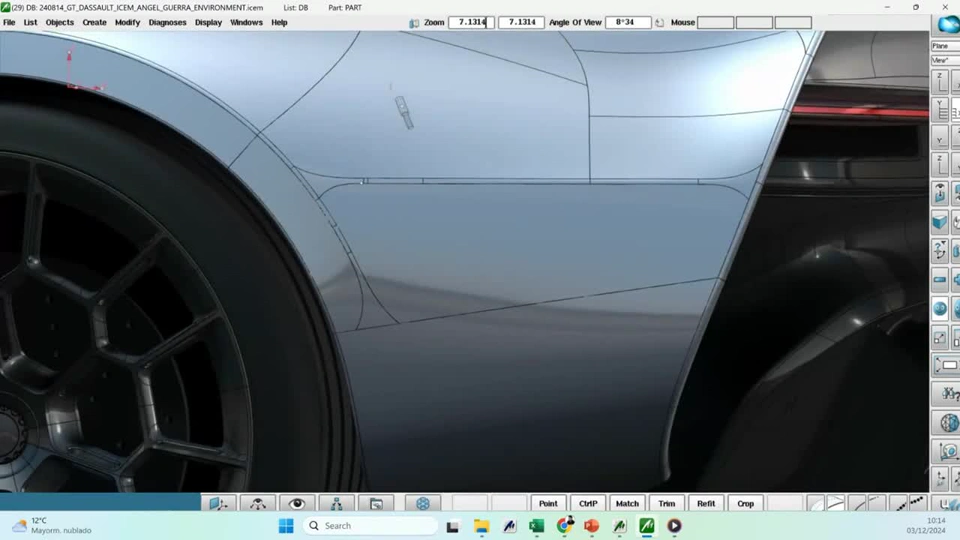
Task: Open the Objects menu
Action: (60, 23)
